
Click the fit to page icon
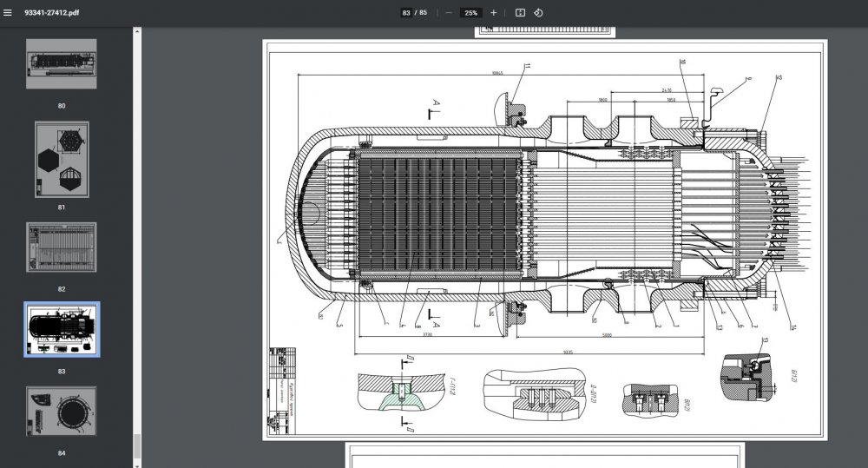520,13
